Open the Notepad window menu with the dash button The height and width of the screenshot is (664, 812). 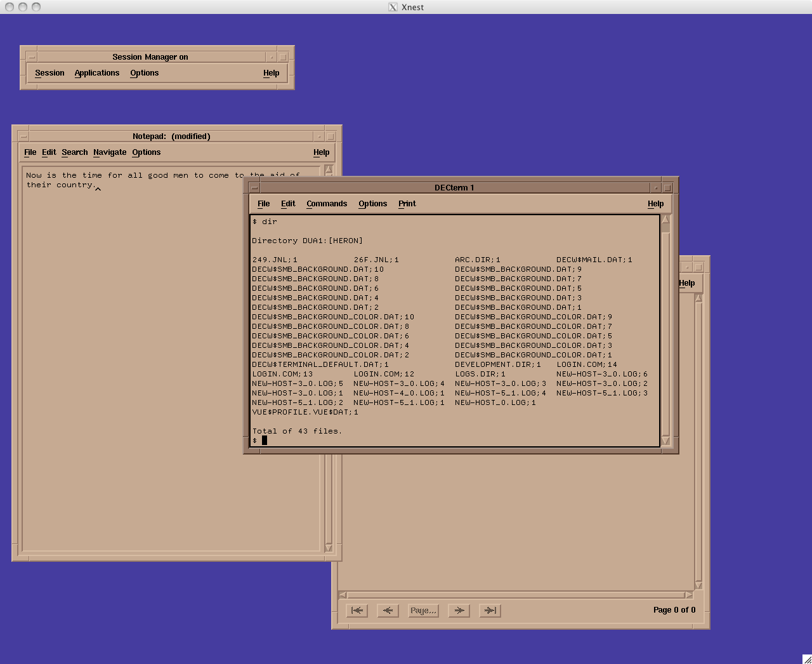click(23, 136)
